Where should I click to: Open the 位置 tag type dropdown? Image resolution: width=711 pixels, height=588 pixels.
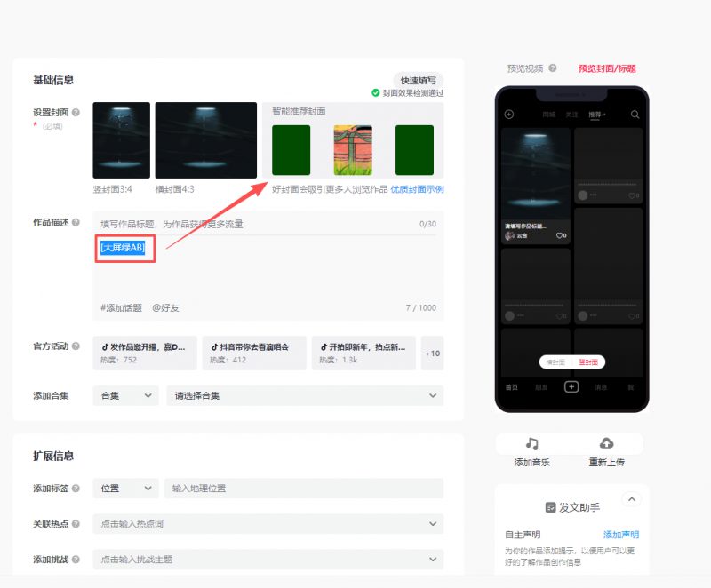(125, 488)
